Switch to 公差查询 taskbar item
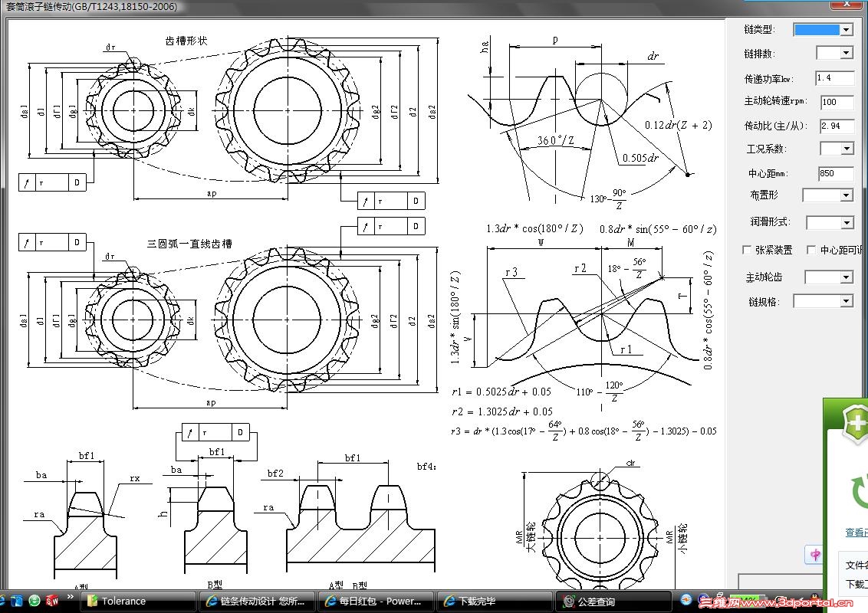The height and width of the screenshot is (613, 868). pyautogui.click(x=613, y=602)
